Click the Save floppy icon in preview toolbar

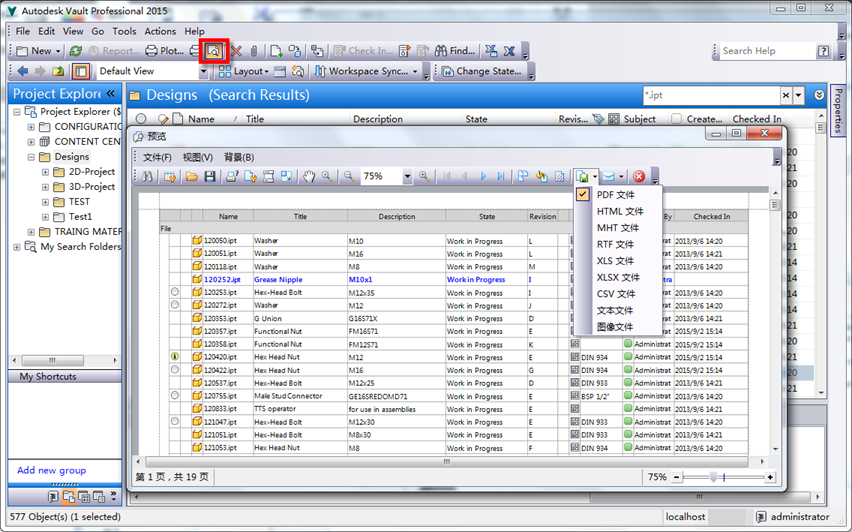point(210,176)
